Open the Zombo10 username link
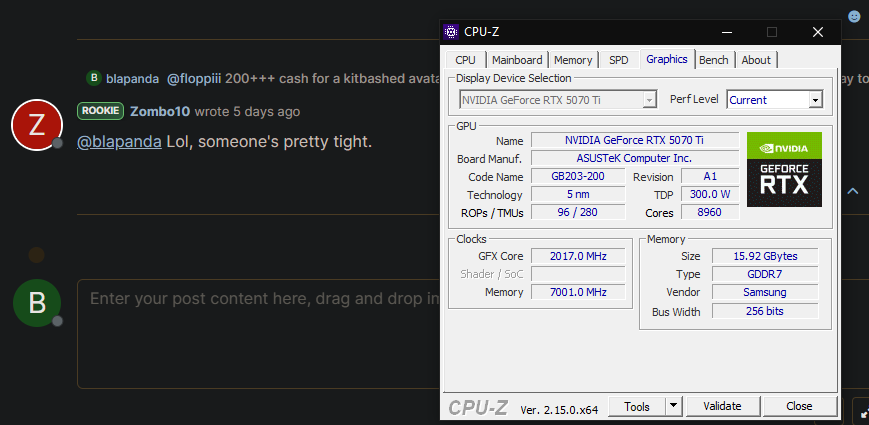Image resolution: width=869 pixels, height=425 pixels. [x=160, y=111]
